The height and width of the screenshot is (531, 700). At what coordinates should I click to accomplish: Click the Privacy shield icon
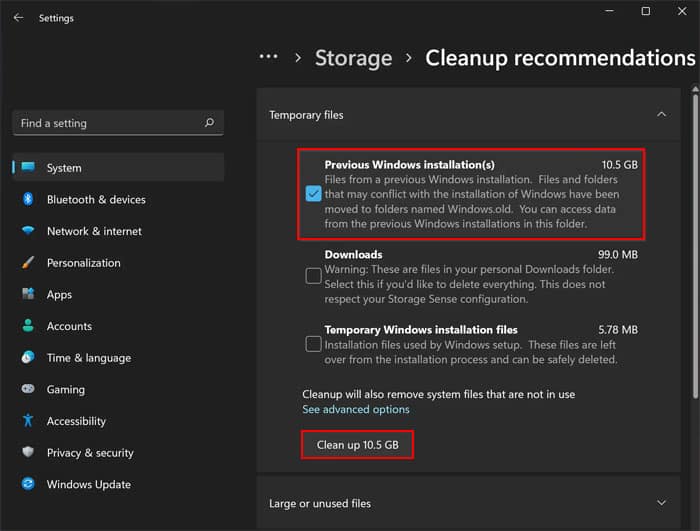[x=28, y=452]
